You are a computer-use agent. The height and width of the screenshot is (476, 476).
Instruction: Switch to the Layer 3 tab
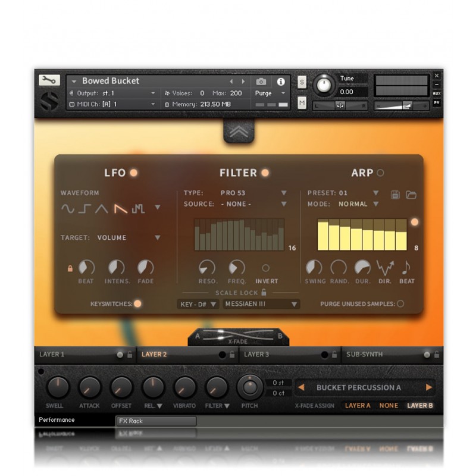click(x=257, y=355)
